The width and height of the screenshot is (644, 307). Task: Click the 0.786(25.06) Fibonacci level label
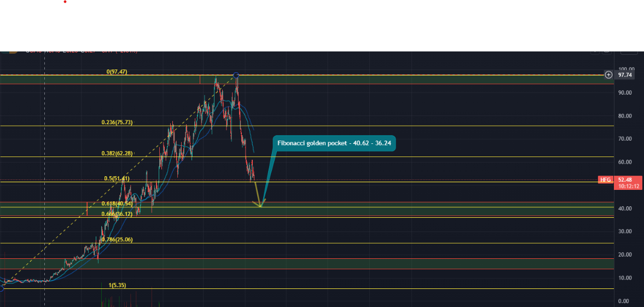pyautogui.click(x=117, y=239)
